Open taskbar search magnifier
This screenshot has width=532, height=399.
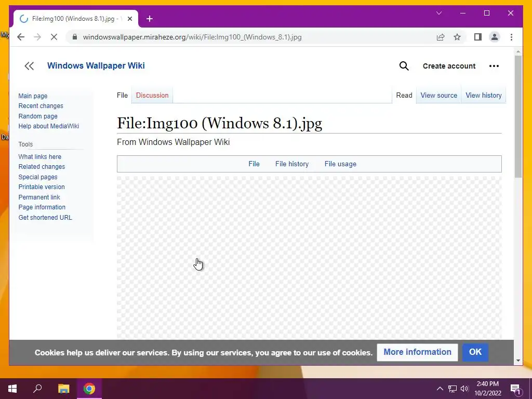coord(37,389)
